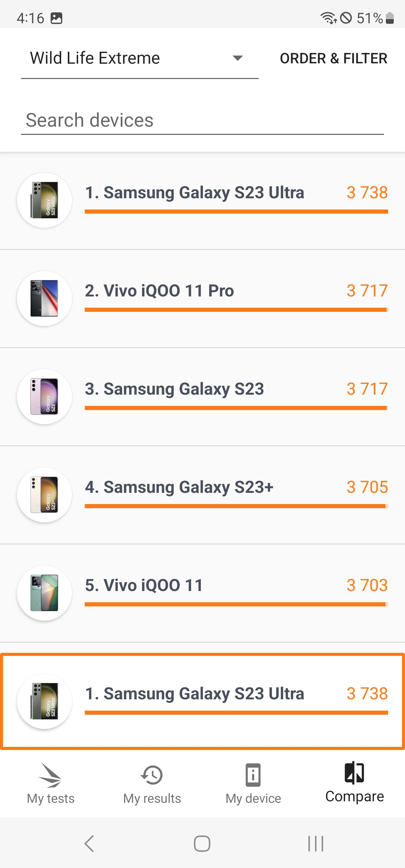
Task: Open Samsung Galaxy S23+ result row
Action: [x=202, y=495]
